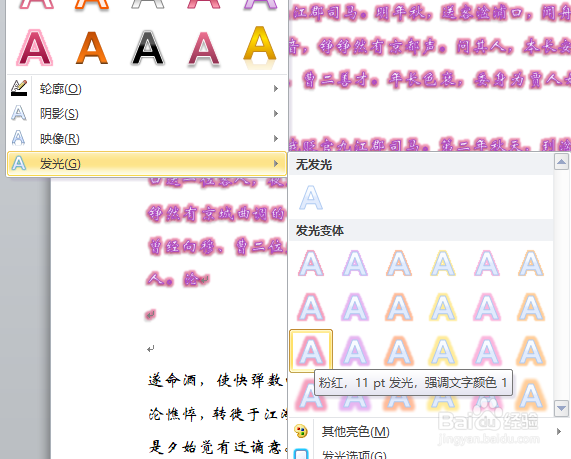Pick first-row glow variant, accent 3 orange
This screenshot has height=459, width=571.
tap(399, 263)
